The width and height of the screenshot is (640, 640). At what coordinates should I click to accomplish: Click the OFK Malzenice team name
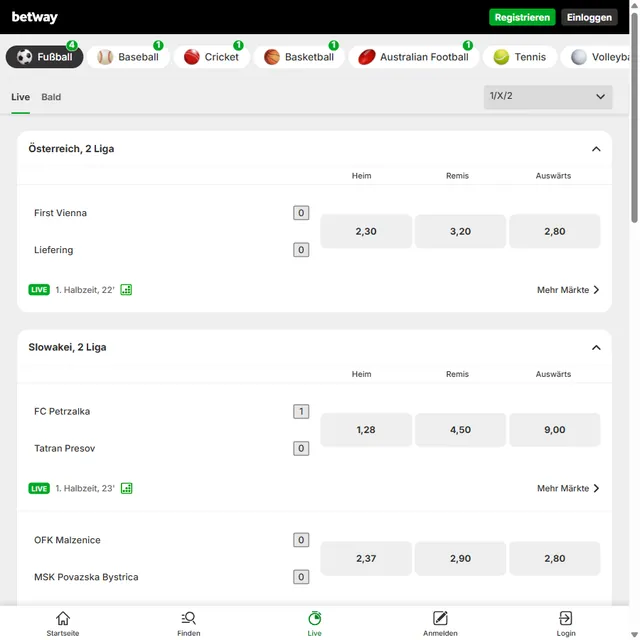[67, 540]
